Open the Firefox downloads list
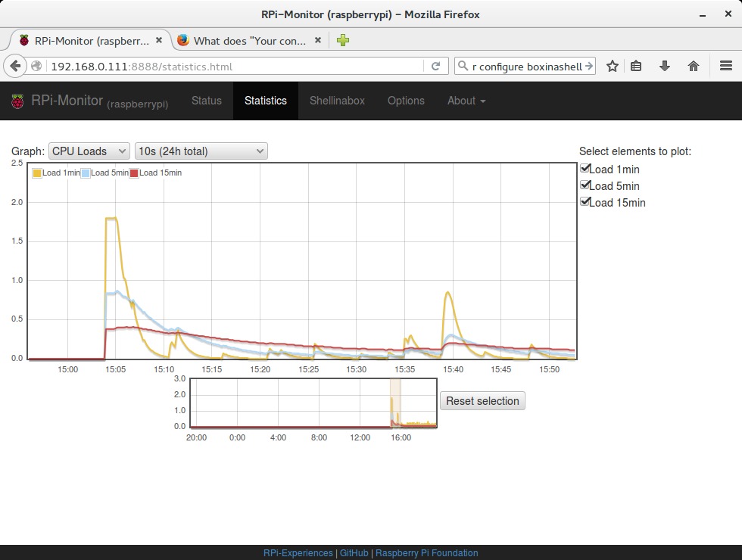This screenshot has width=742, height=560. [664, 66]
